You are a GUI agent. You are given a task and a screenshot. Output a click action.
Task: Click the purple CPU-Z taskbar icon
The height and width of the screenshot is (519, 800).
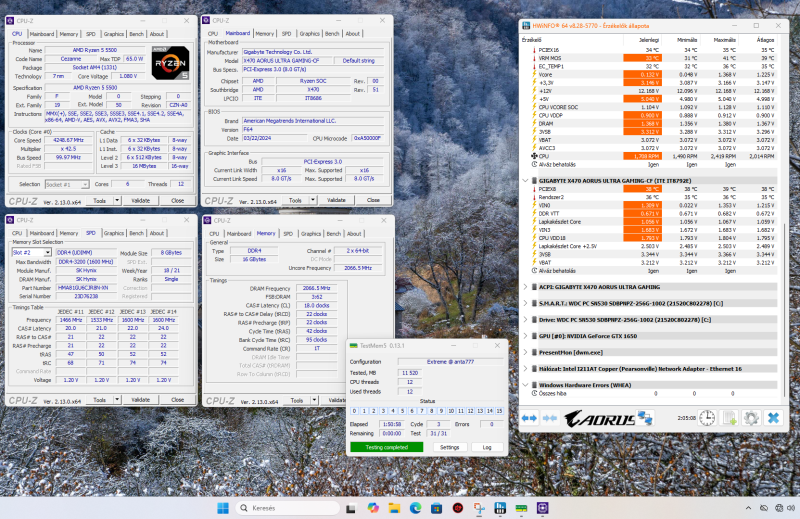[x=542, y=508]
